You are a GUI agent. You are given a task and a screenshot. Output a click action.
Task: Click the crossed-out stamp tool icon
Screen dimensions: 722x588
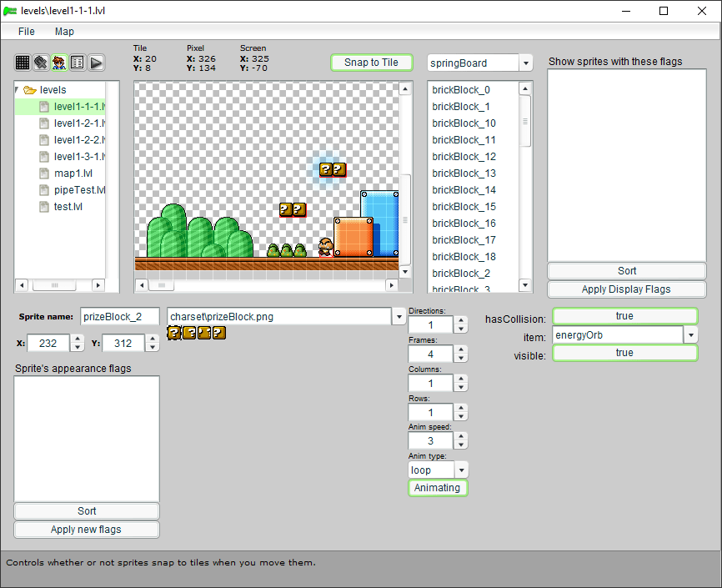[41, 63]
